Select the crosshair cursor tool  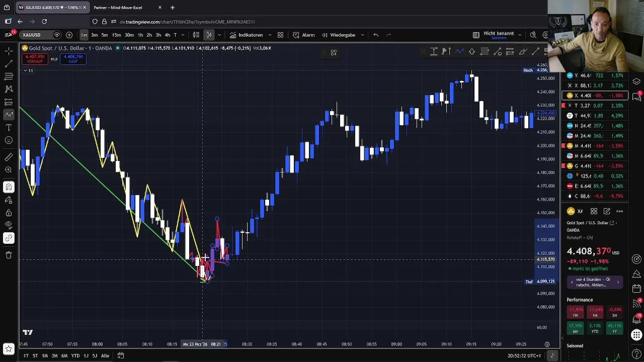pyautogui.click(x=9, y=51)
